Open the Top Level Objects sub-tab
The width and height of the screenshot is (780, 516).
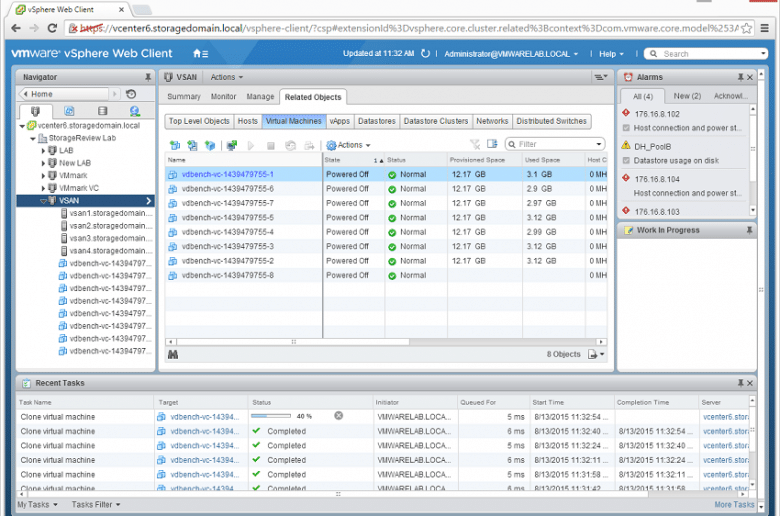(x=199, y=121)
